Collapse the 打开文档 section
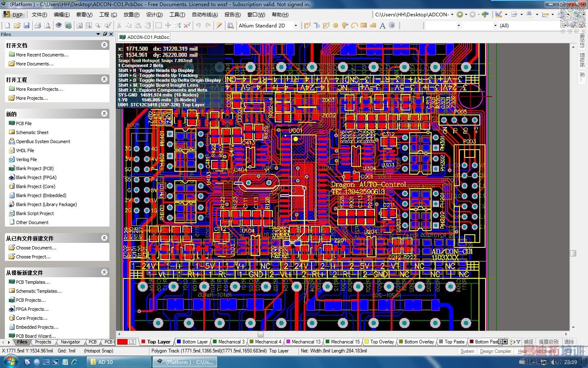 pyautogui.click(x=105, y=45)
